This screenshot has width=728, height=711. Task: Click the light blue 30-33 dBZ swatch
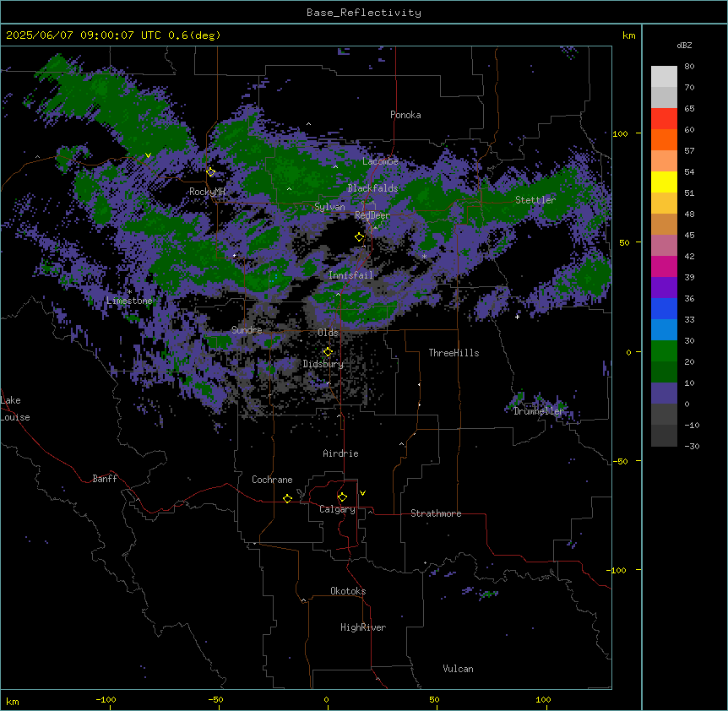[x=664, y=330]
